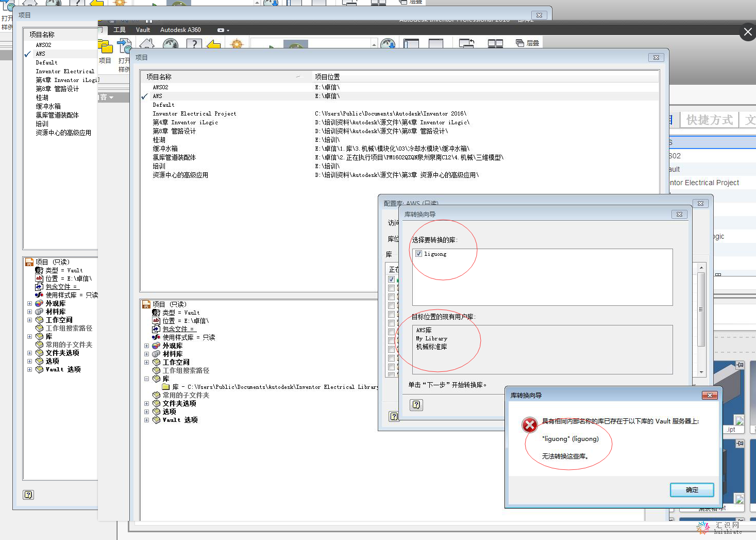
Task: Click the globe with download arrow icon
Action: pos(388,44)
